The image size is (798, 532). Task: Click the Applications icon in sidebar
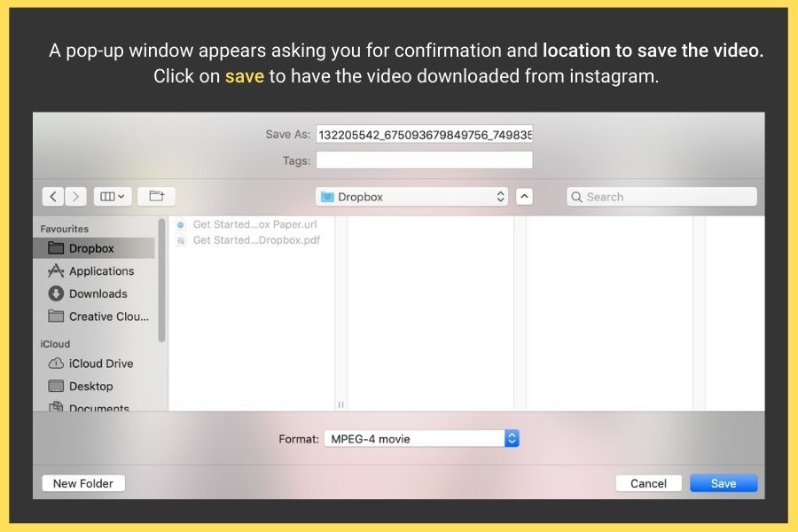point(56,270)
